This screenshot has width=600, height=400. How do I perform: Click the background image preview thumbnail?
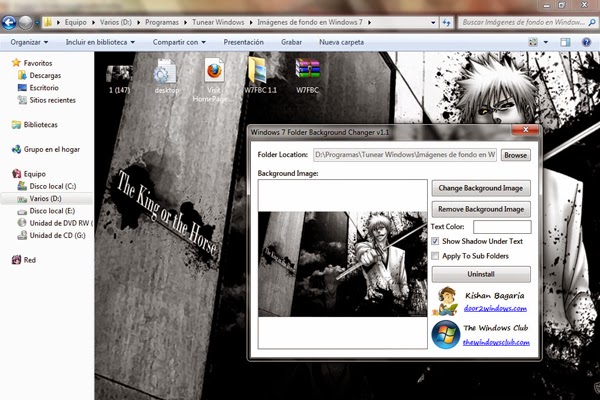(342, 264)
